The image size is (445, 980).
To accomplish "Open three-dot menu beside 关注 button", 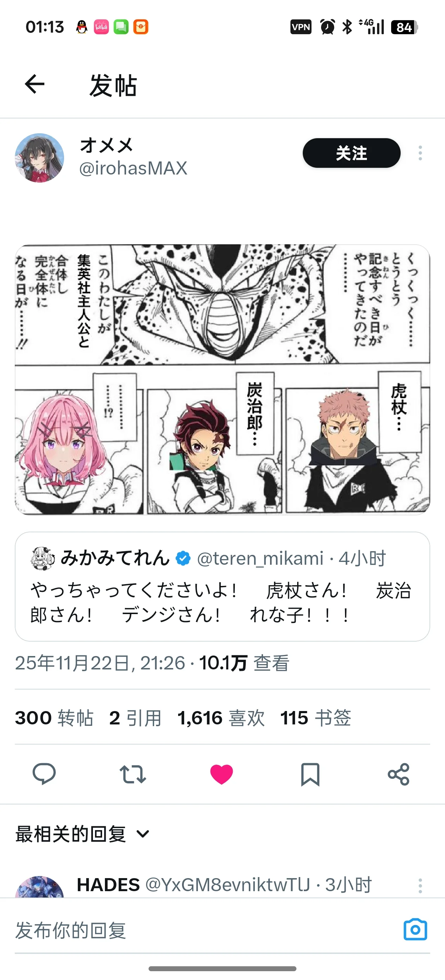I will coord(420,153).
